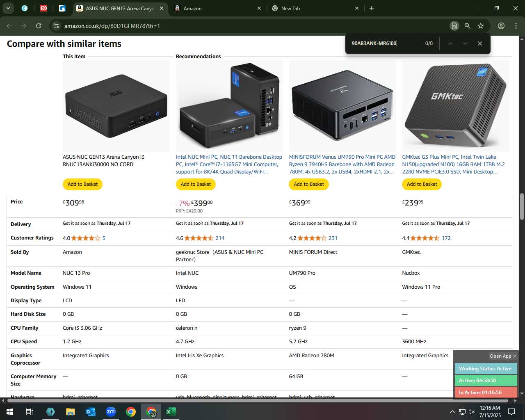Click the Core i3 3.06 GHz cell
The image size is (525, 420).
click(82, 328)
